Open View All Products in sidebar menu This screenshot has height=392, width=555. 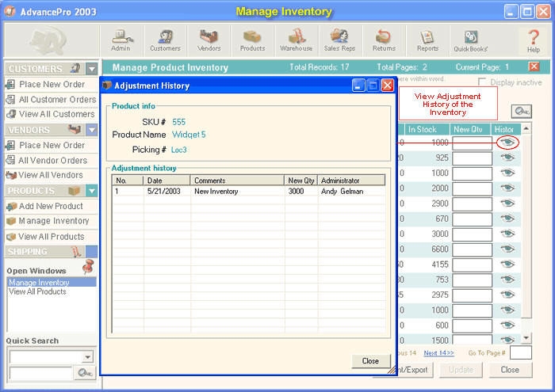pyautogui.click(x=52, y=237)
